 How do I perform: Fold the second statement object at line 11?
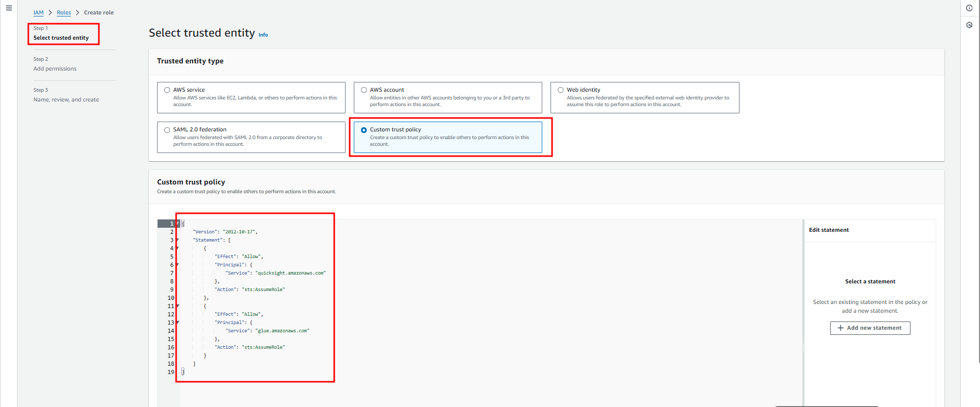point(178,306)
